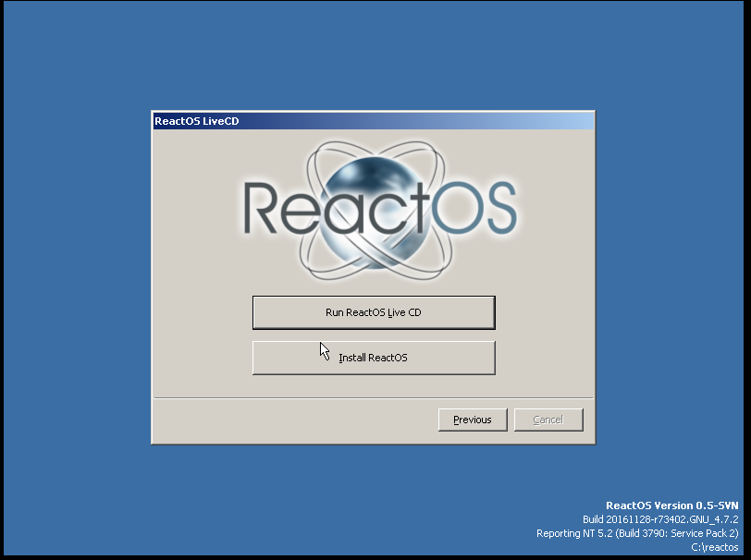751x560 pixels.
Task: Choose Install ReactOS
Action: tap(374, 358)
